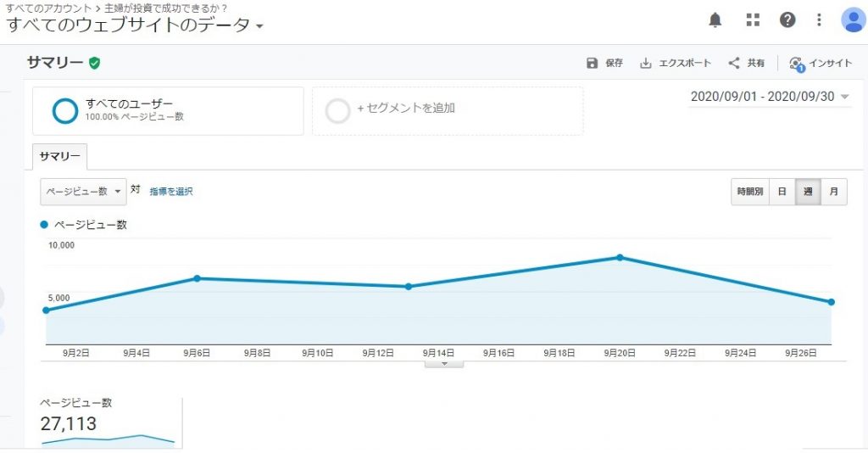This screenshot has height=453, width=868.
Task: Open the ページビュー数 metric dropdown
Action: [x=83, y=192]
